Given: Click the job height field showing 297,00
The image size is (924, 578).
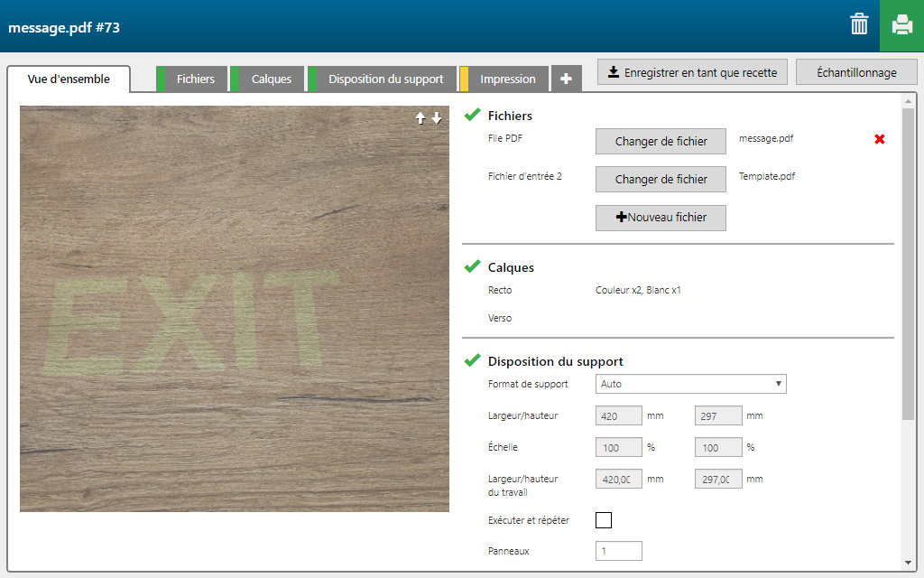Looking at the screenshot, I should pyautogui.click(x=718, y=479).
